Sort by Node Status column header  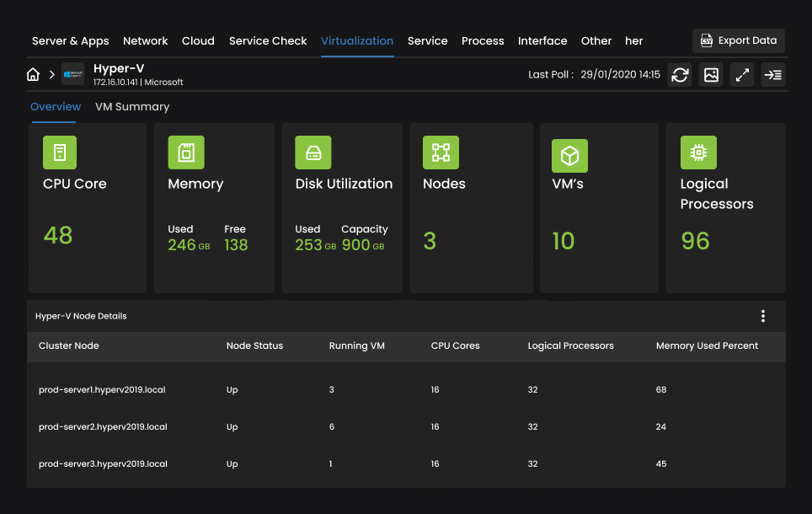254,345
